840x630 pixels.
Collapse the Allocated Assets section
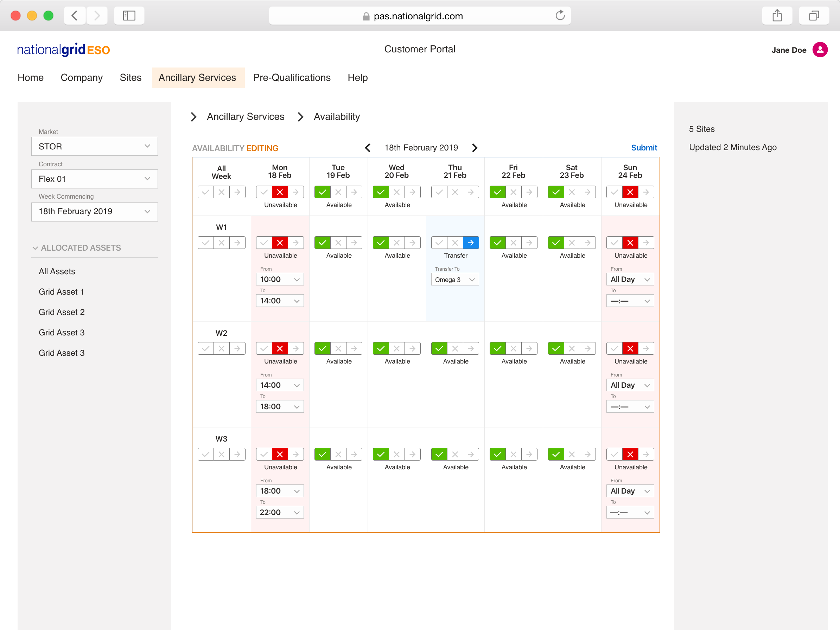click(35, 248)
